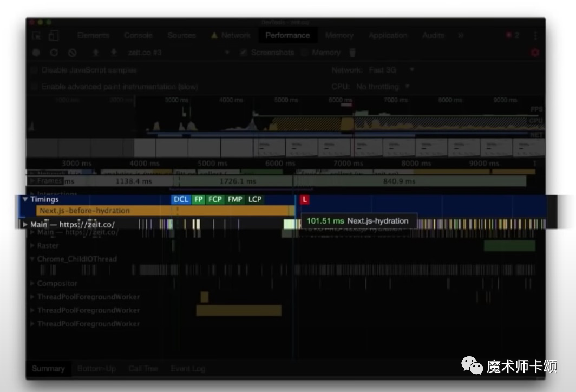
Task: Click the red error count indicator
Action: (x=513, y=36)
